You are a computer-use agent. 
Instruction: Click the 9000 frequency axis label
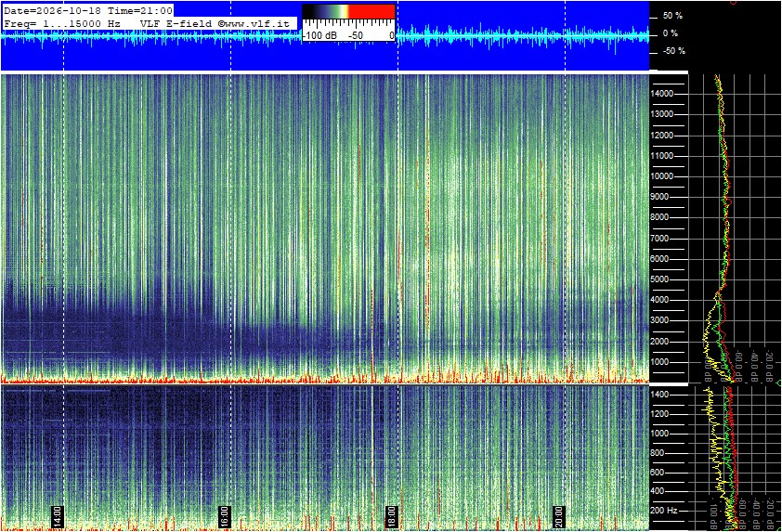click(661, 197)
